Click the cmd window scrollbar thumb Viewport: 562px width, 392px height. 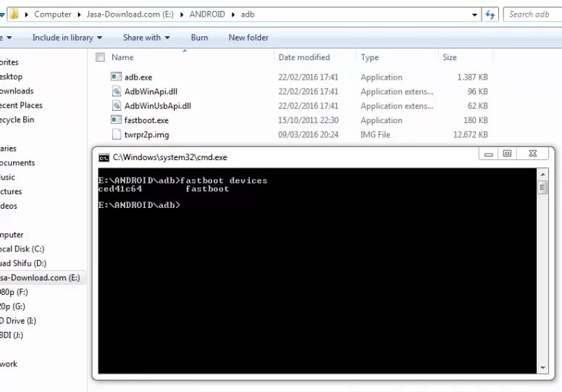(x=542, y=187)
